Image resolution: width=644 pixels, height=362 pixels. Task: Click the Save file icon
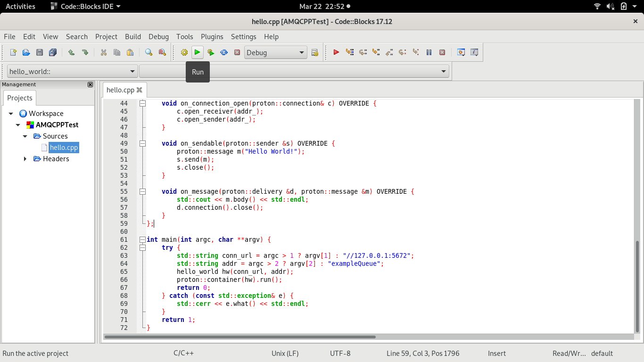click(40, 52)
